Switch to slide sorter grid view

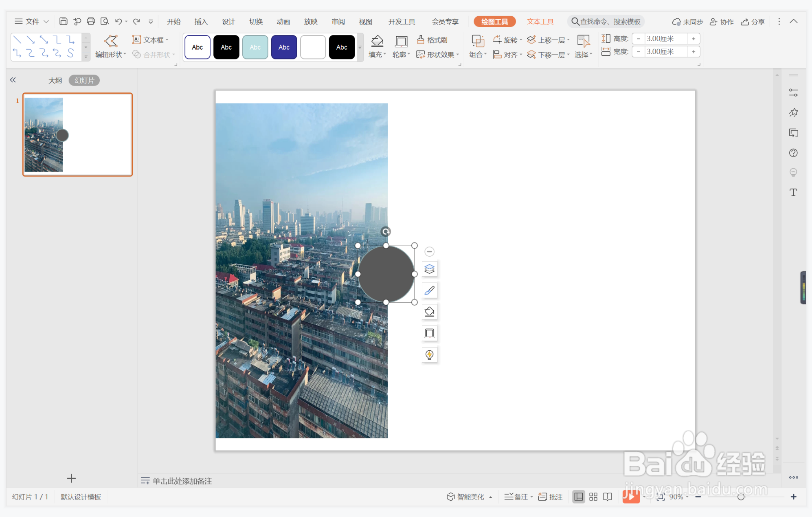(x=593, y=497)
